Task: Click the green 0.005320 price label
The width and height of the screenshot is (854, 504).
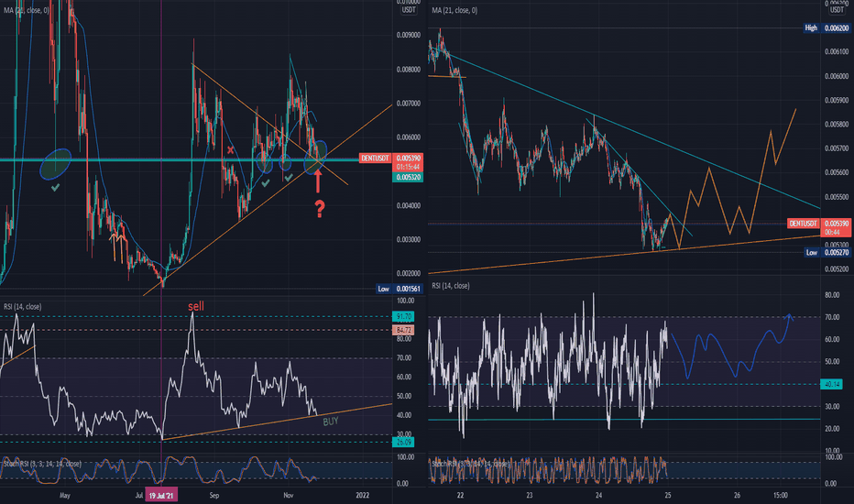Action: [x=408, y=177]
